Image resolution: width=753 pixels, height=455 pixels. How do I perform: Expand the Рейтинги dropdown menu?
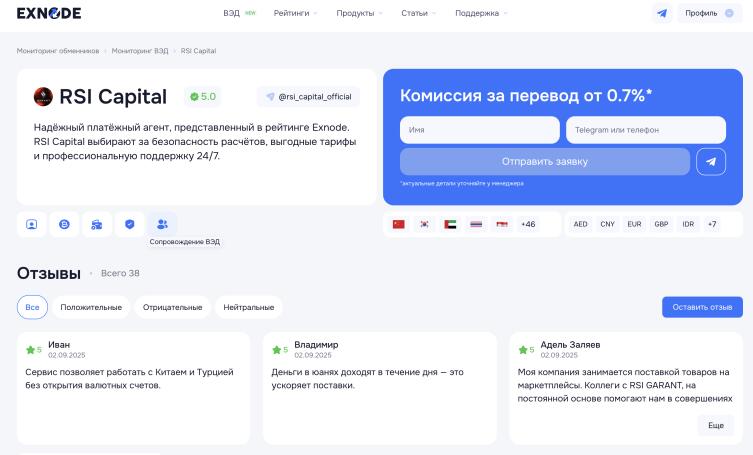pos(295,13)
